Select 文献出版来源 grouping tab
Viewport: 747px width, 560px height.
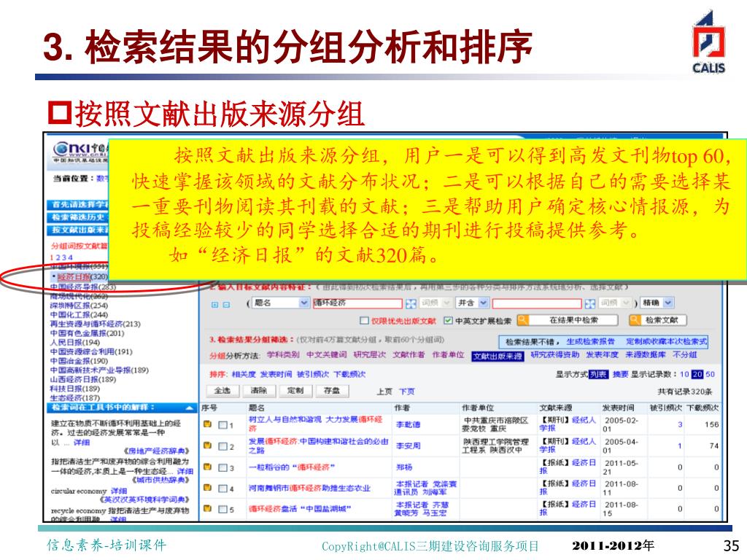tap(498, 356)
